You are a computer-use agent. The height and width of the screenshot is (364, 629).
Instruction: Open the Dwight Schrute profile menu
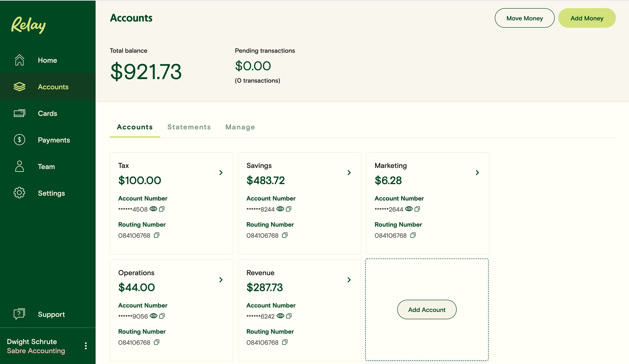pos(86,346)
